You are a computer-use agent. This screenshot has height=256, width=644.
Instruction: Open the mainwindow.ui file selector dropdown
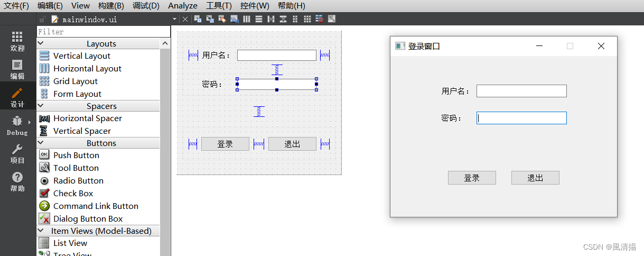(174, 20)
